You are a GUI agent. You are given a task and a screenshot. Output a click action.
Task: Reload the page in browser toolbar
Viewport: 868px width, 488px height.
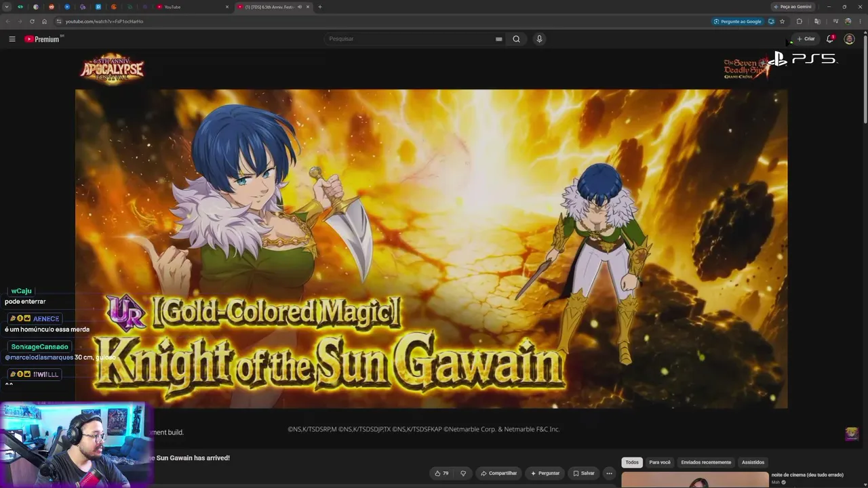(x=32, y=21)
